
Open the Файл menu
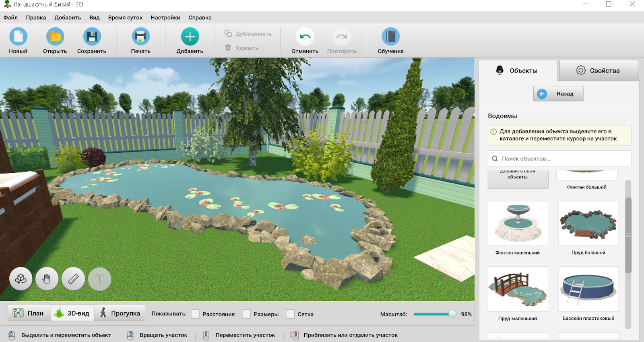tap(10, 17)
